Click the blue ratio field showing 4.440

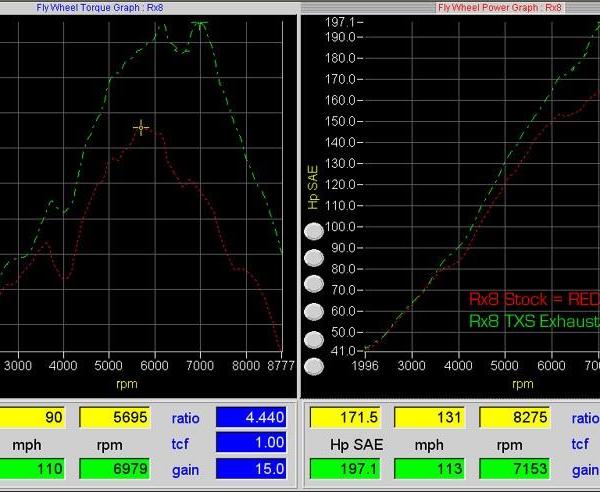[x=251, y=417]
